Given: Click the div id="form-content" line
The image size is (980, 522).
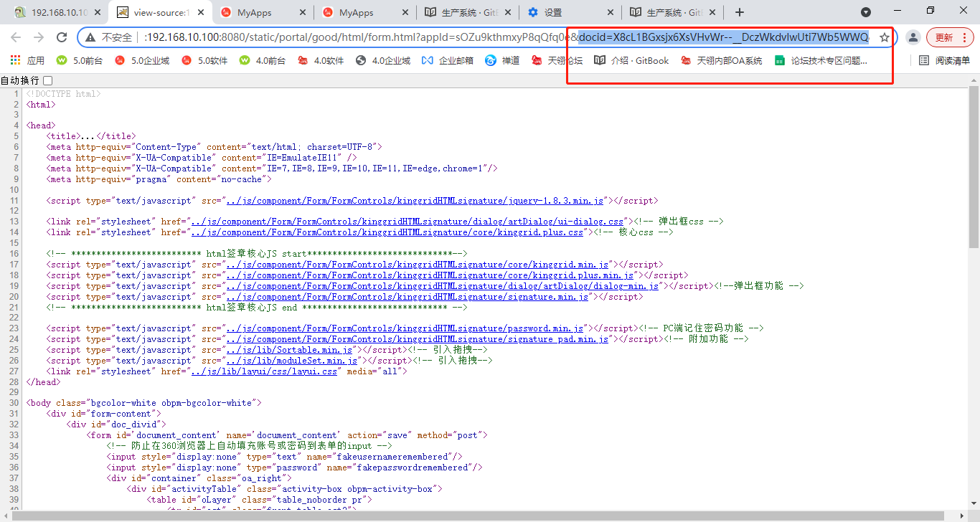Looking at the screenshot, I should point(104,414).
